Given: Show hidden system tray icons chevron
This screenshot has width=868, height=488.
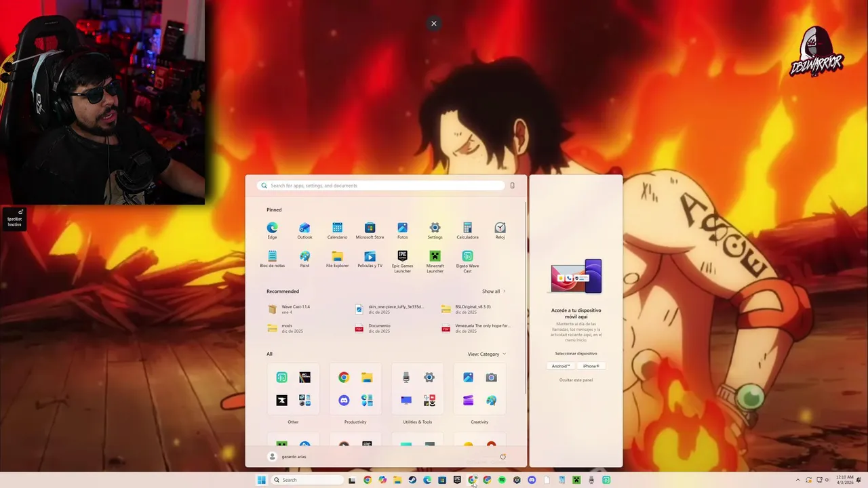Looking at the screenshot, I should coord(797,480).
